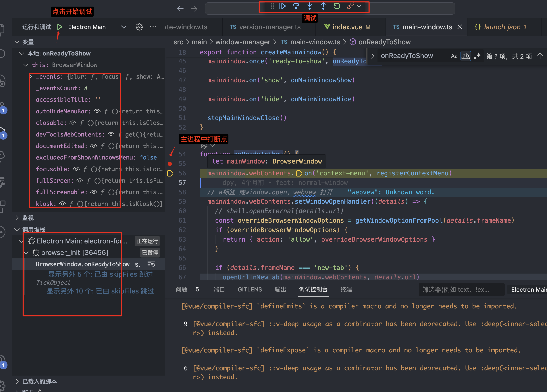Reveal devToolsWebContents value via the eye icon
547x392 pixels.
click(111, 134)
